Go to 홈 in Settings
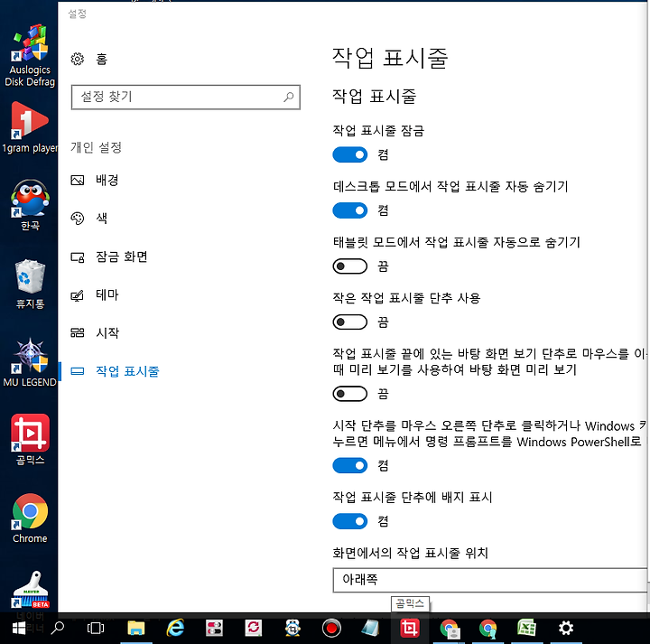Viewport: 650px width, 644px height. [x=89, y=59]
